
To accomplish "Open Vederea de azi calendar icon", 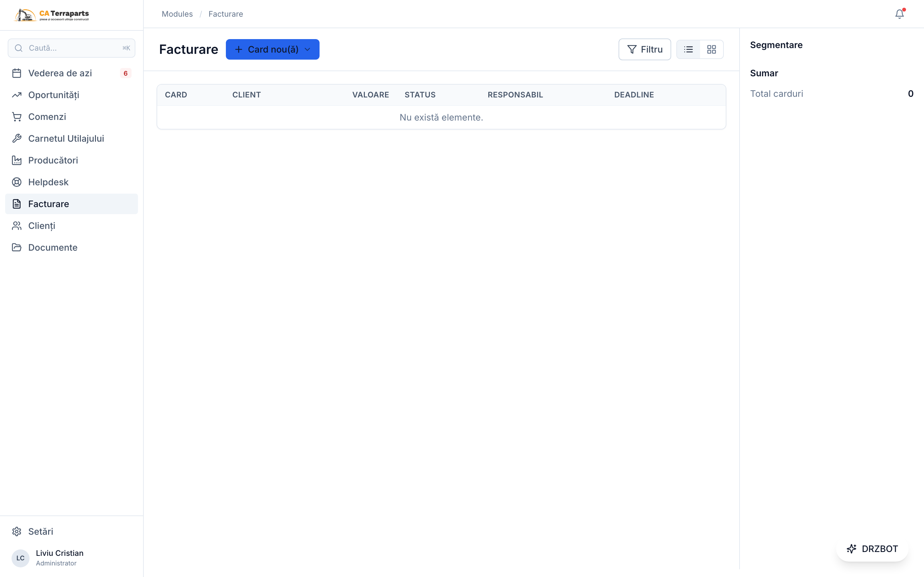I will click(x=17, y=73).
